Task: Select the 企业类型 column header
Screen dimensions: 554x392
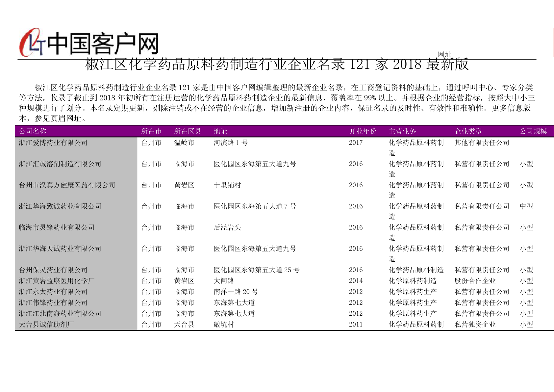Action: 468,131
